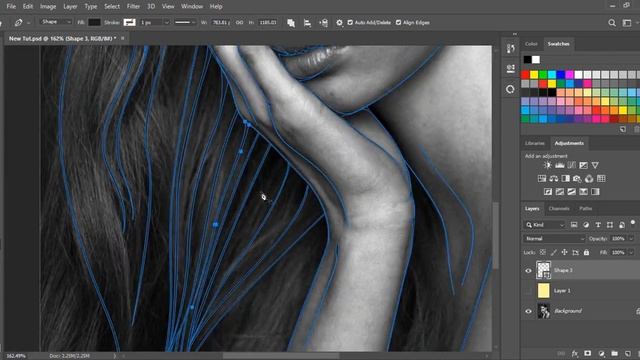640x360 pixels.
Task: Open the Opacity slider dropdown arrow
Action: (631, 238)
